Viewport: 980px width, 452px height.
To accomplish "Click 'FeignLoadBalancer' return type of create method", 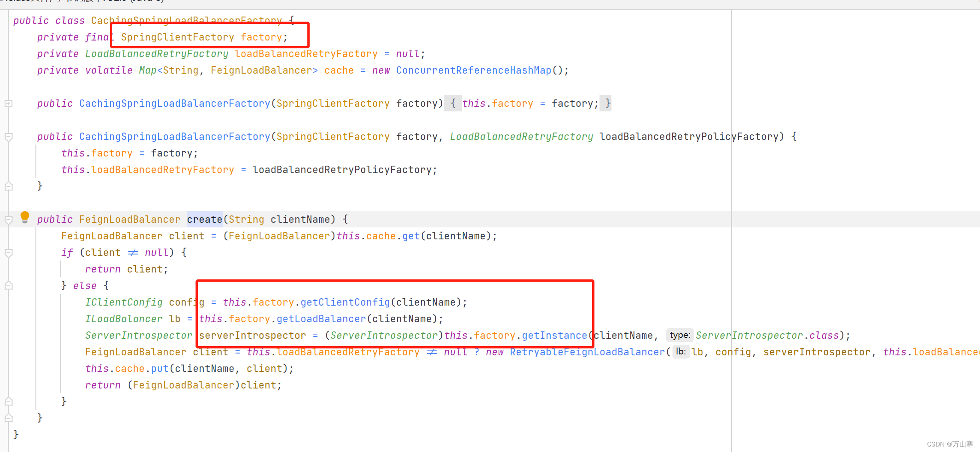I will click(130, 220).
